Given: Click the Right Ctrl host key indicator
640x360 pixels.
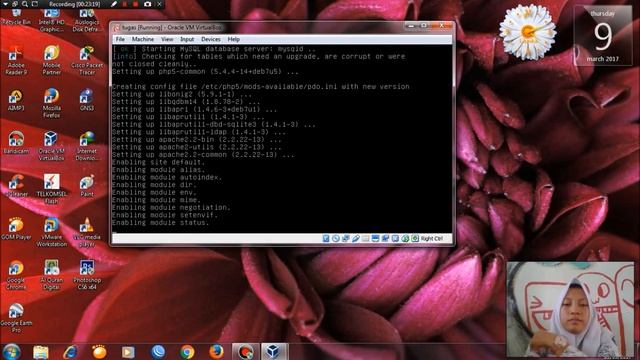Looking at the screenshot, I should 431,238.
